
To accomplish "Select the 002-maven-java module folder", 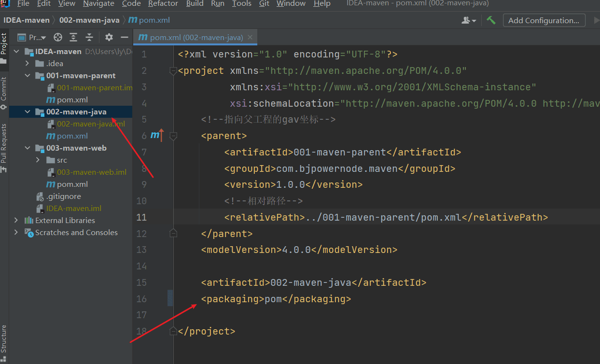I will tap(70, 112).
